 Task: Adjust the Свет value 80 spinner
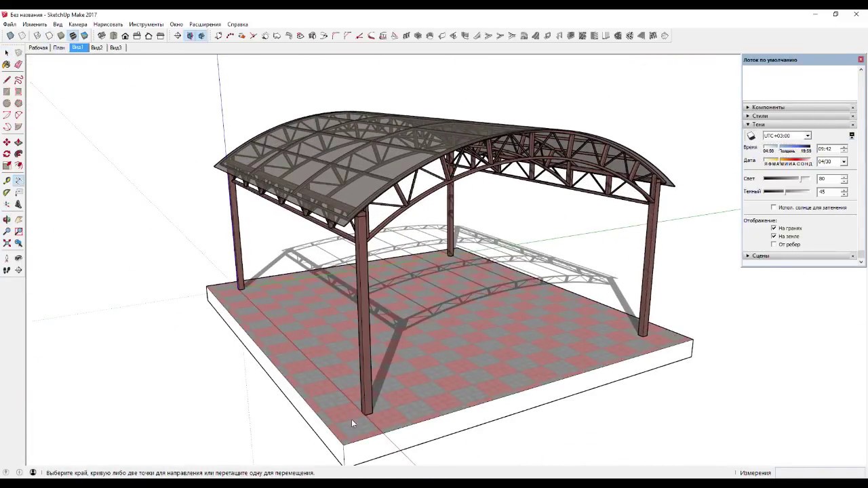coord(844,179)
